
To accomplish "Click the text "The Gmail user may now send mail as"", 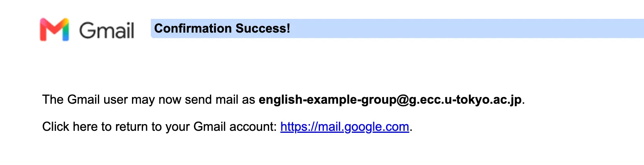I will [149, 100].
